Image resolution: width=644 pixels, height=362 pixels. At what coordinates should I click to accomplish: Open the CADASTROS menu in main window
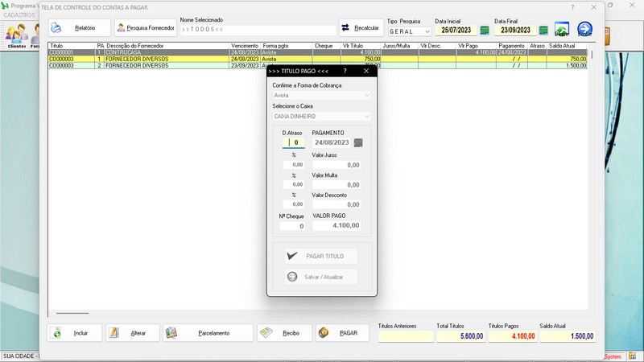click(19, 14)
